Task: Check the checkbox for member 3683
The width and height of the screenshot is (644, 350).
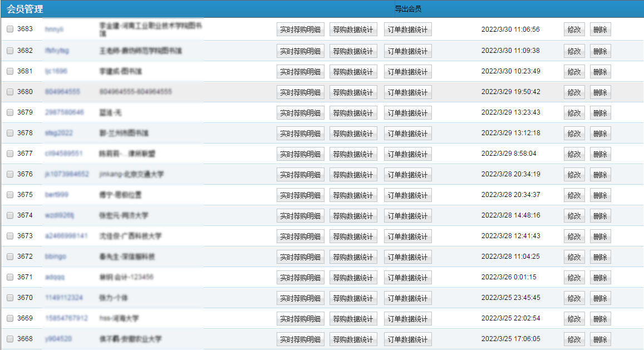Action: pyautogui.click(x=10, y=29)
